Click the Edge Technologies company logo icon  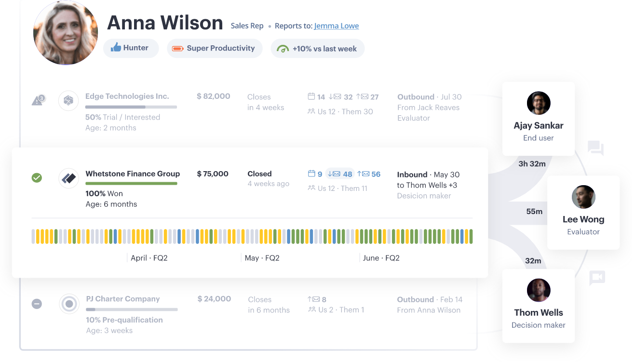[x=68, y=101]
